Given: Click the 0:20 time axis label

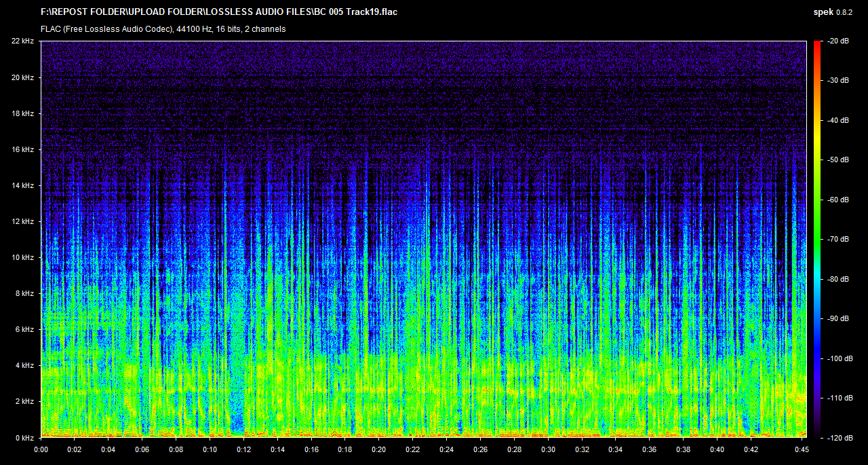Looking at the screenshot, I should click(x=379, y=449).
